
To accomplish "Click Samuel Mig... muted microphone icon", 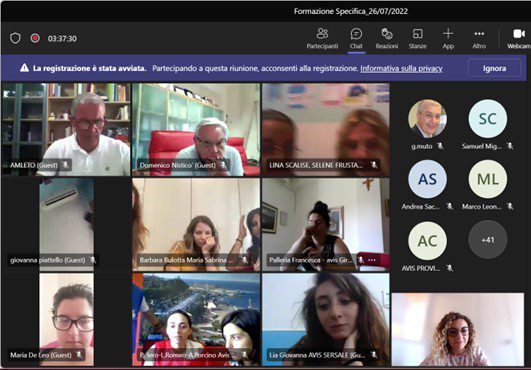I will coord(510,146).
